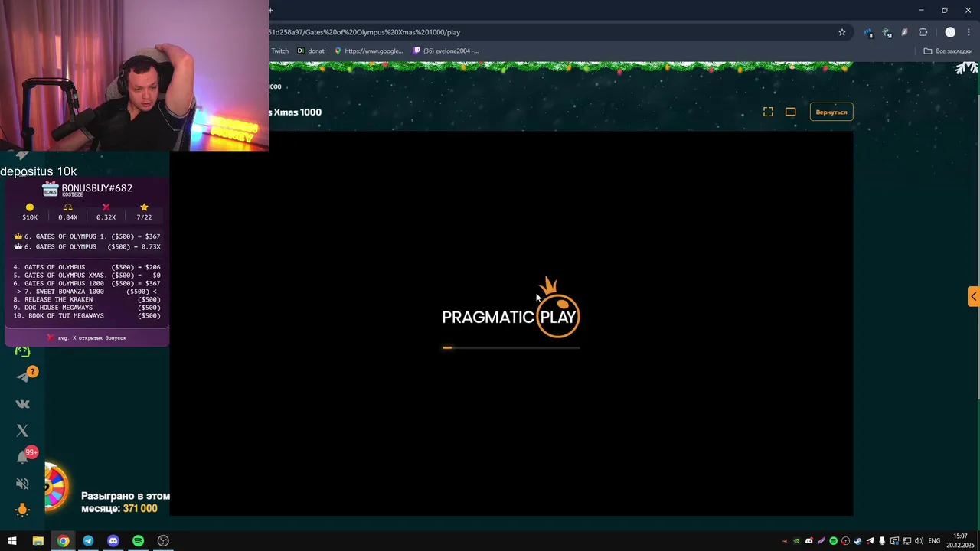Expand the orange side panel arrow
Viewport: 980px width, 551px height.
pos(974,297)
